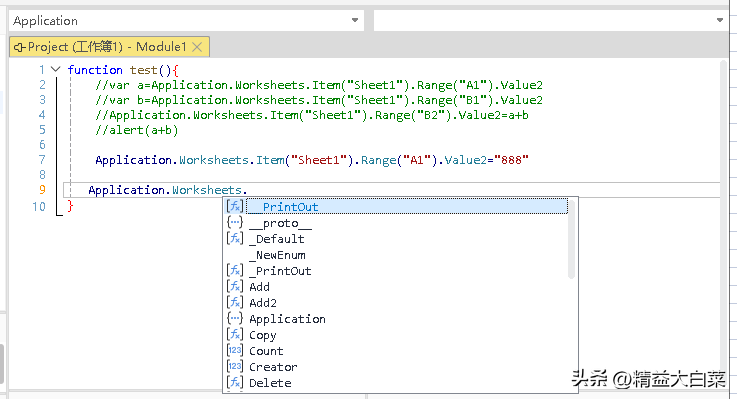
Task: Click the function icon beside Delete
Action: tap(235, 382)
